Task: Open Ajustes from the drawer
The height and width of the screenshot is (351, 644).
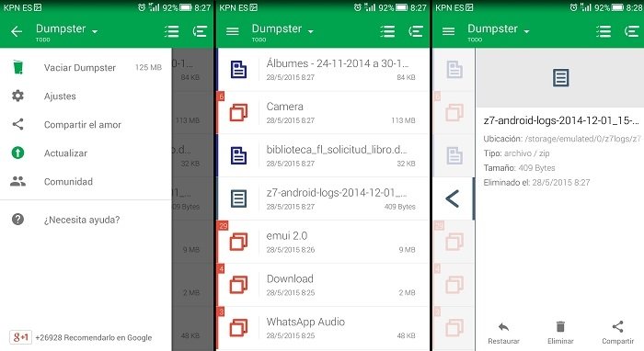Action: click(86, 96)
